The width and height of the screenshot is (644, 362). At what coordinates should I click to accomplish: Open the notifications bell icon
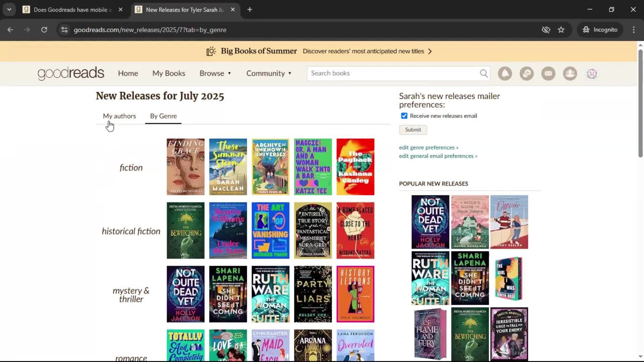pyautogui.click(x=505, y=73)
